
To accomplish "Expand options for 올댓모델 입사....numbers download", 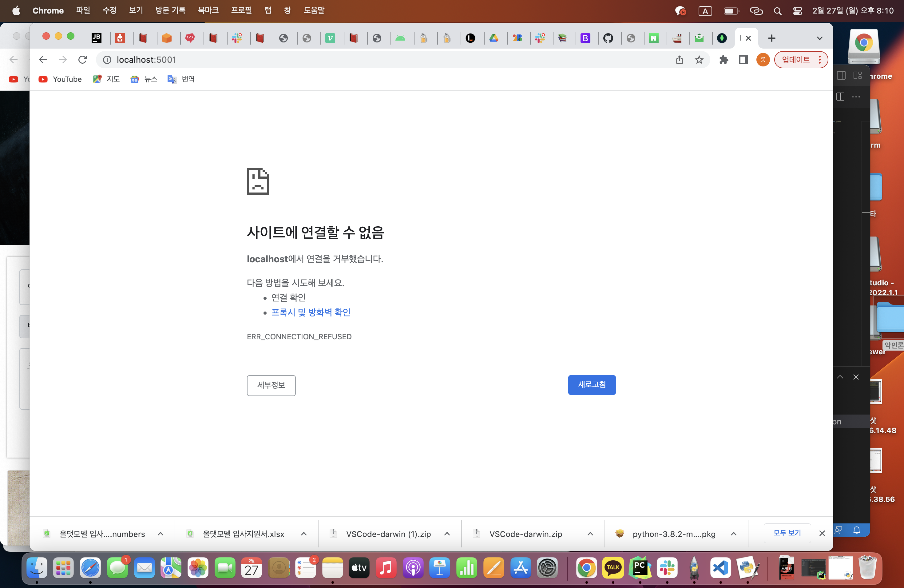I will click(x=161, y=534).
